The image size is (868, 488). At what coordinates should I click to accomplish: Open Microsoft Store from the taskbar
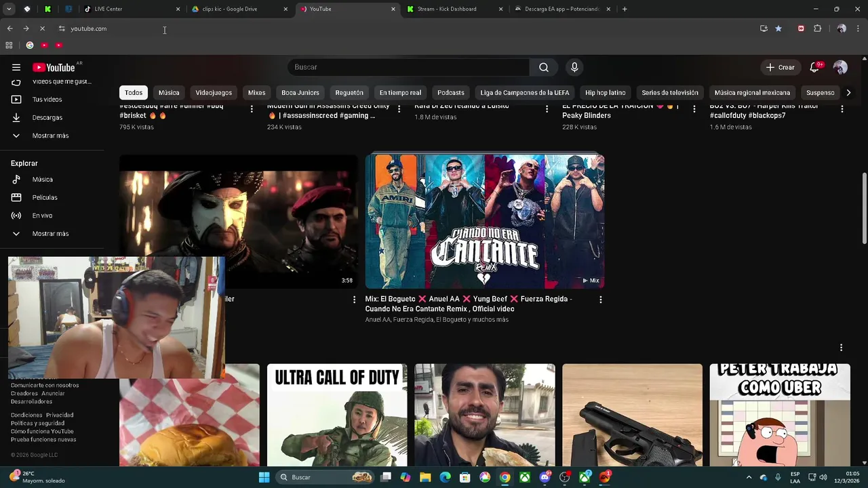click(x=465, y=477)
